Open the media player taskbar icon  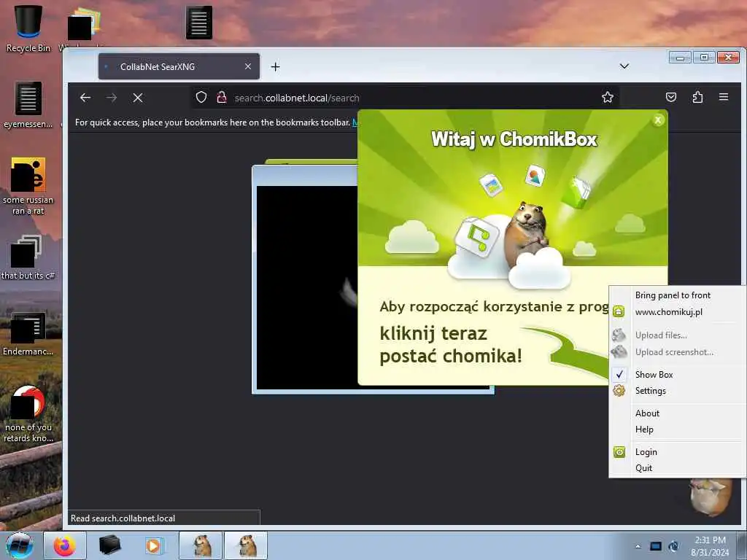(154, 545)
